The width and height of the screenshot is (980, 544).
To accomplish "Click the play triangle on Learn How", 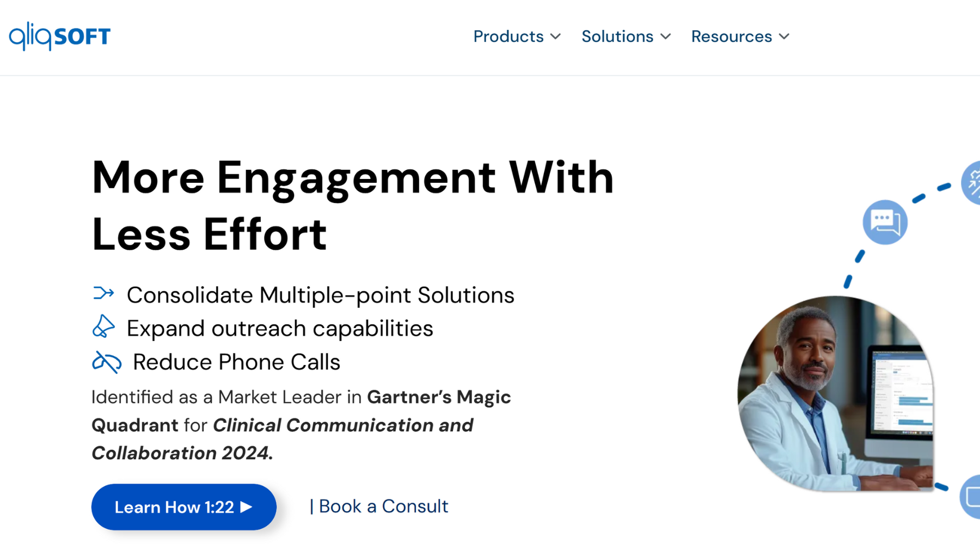I will click(x=247, y=507).
